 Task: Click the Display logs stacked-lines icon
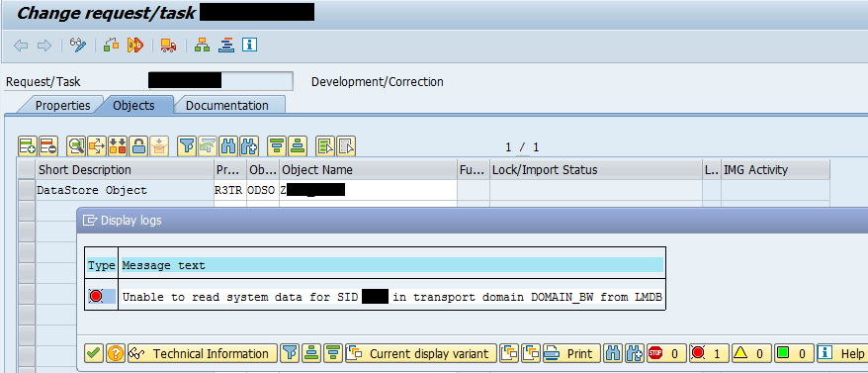click(x=226, y=45)
